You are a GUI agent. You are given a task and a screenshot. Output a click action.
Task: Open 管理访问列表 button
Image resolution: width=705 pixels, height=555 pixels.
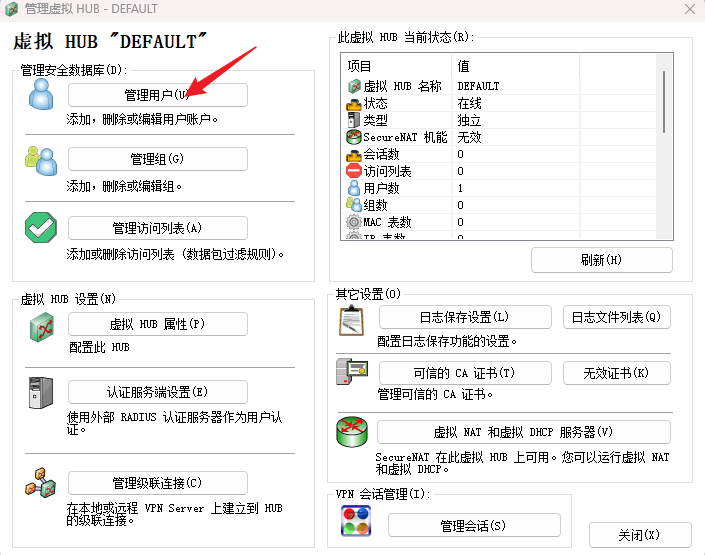157,228
